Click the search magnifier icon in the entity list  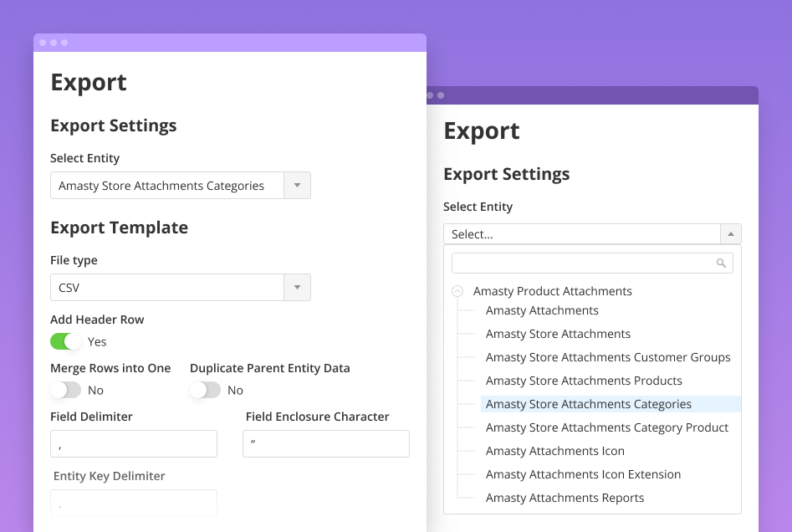coord(721,263)
